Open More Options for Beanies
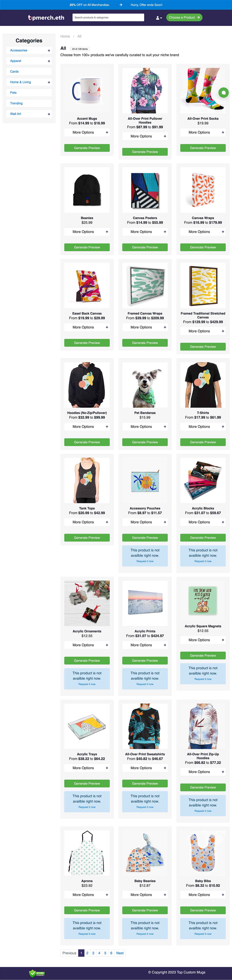 (x=87, y=232)
